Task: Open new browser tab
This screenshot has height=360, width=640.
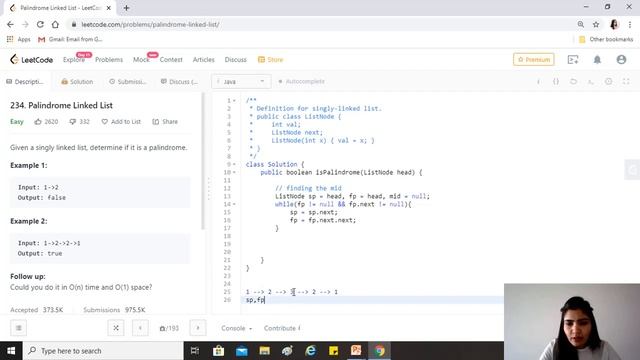Action: tap(127, 8)
